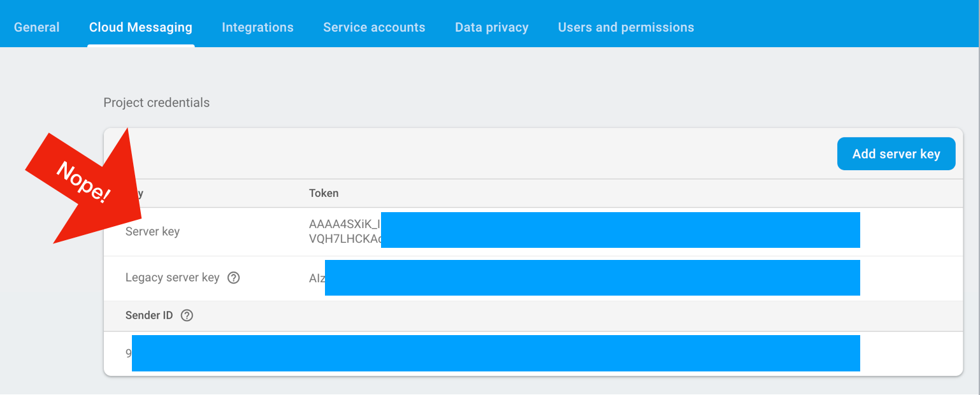The height and width of the screenshot is (395, 980).
Task: Click the redacted Sender ID value
Action: [x=493, y=353]
